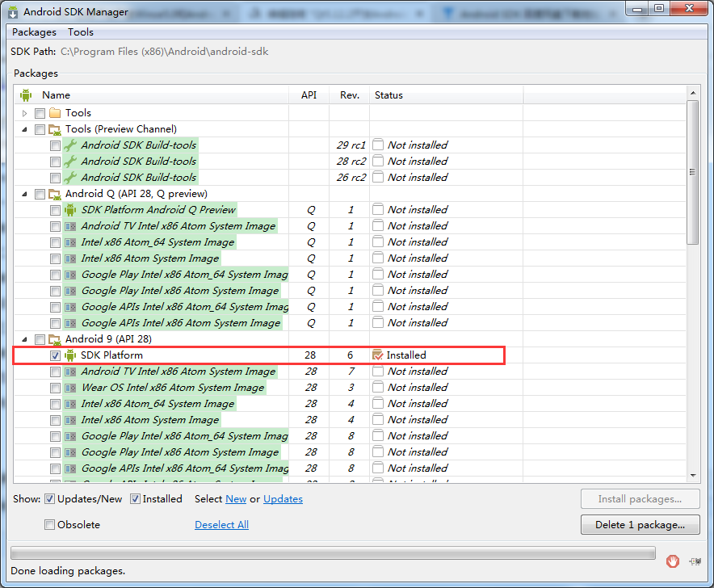
Task: Click the red stop hand icon
Action: tap(673, 561)
